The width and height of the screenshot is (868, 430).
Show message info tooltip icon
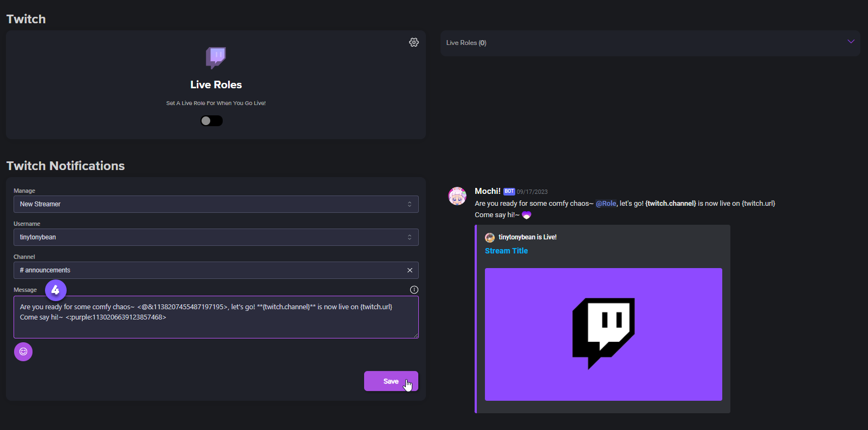pos(414,290)
